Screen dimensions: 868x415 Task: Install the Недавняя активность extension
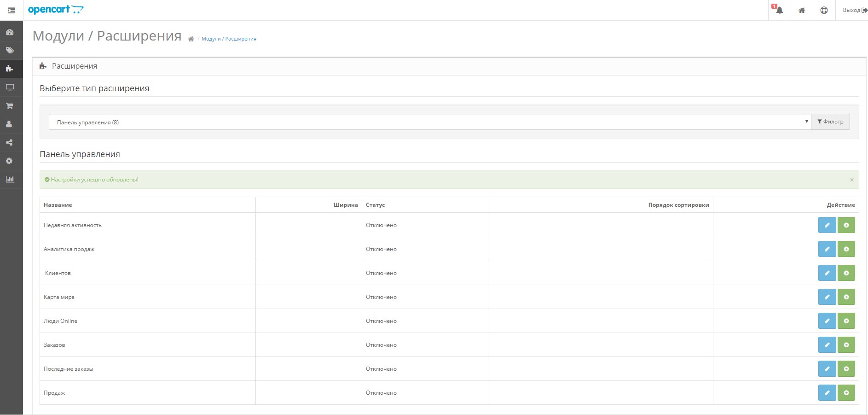click(x=846, y=225)
